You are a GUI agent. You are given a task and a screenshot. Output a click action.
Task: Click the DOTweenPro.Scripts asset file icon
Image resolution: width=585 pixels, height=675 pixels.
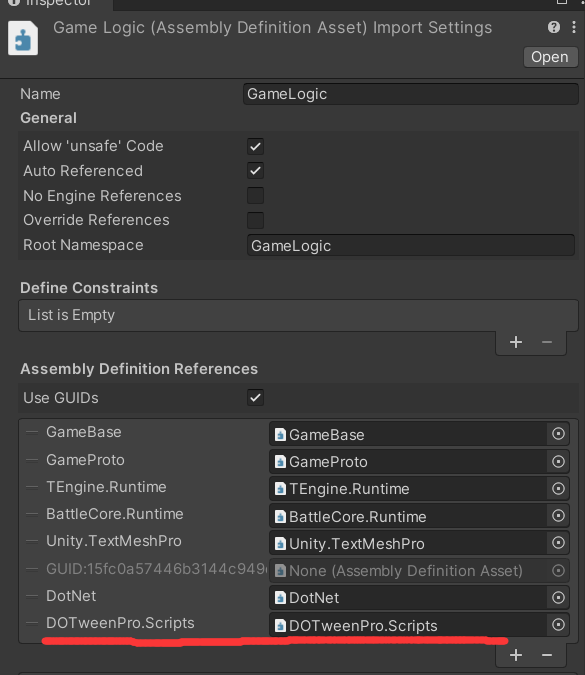280,625
